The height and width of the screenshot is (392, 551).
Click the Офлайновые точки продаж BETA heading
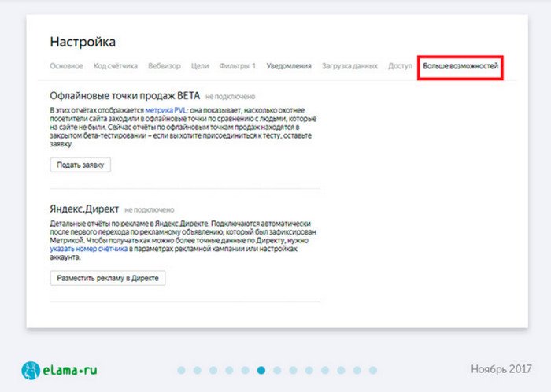point(124,95)
